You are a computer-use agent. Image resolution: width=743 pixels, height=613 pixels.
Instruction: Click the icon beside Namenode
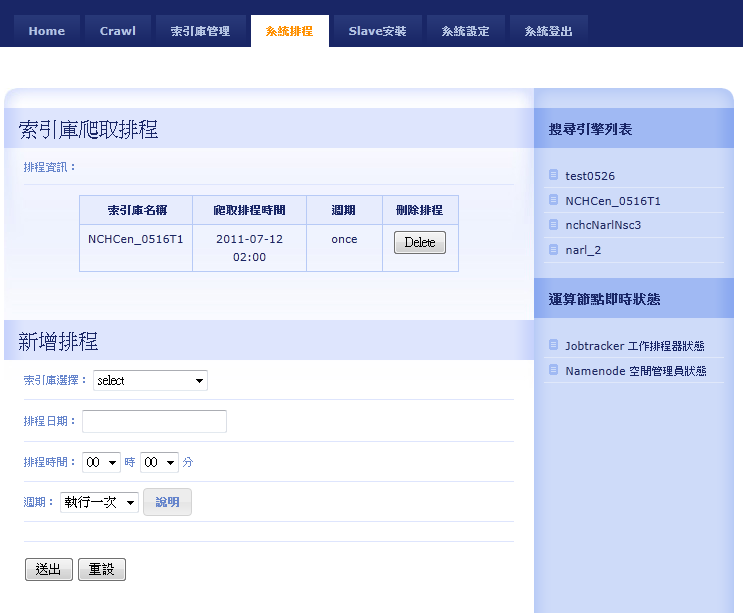(x=553, y=370)
